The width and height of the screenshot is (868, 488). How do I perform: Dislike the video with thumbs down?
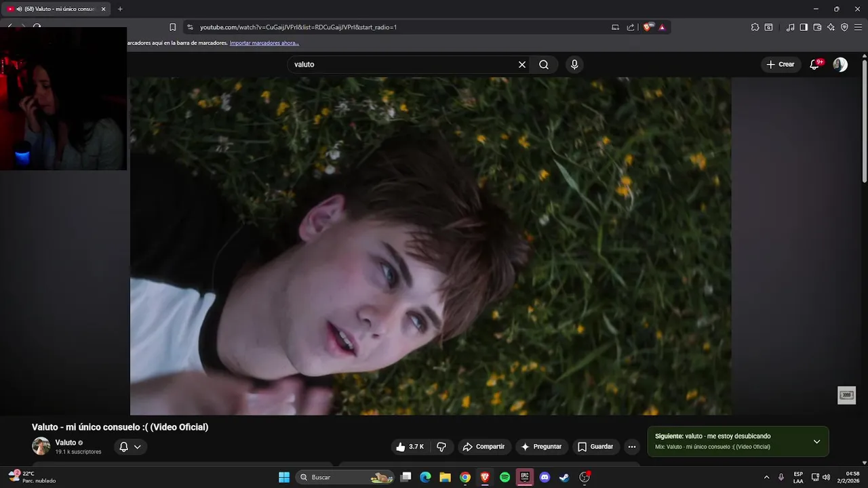click(441, 447)
